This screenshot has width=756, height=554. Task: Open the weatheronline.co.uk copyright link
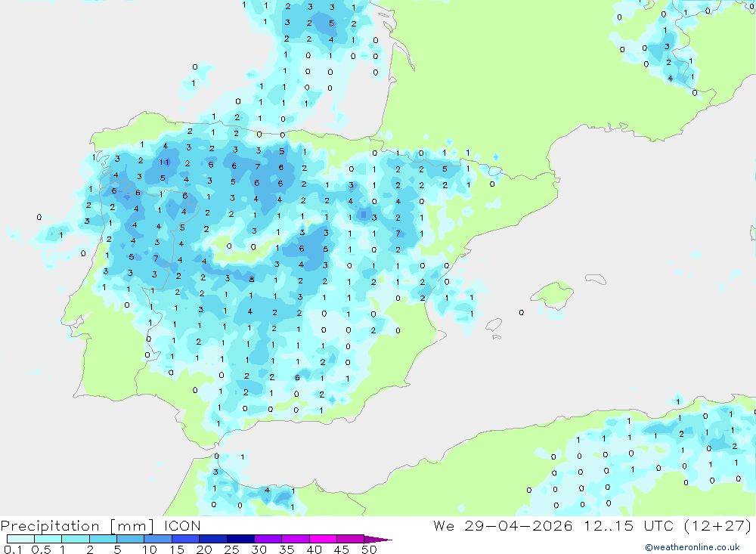(x=692, y=547)
